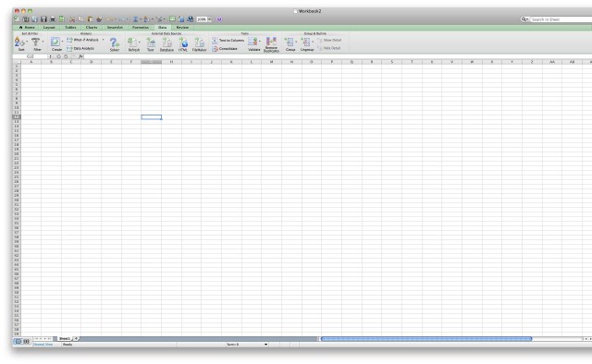This screenshot has height=364, width=592.
Task: Switch to Normal view button
Action: point(18,342)
